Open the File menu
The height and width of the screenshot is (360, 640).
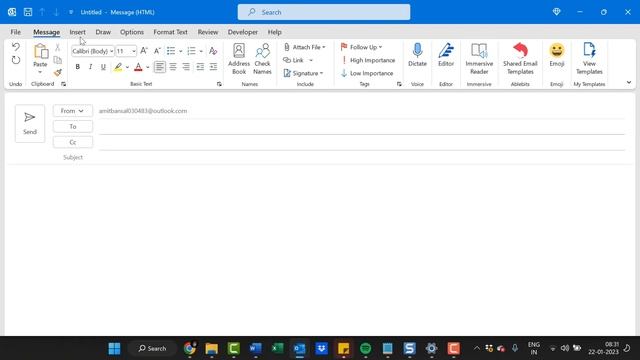(x=16, y=32)
